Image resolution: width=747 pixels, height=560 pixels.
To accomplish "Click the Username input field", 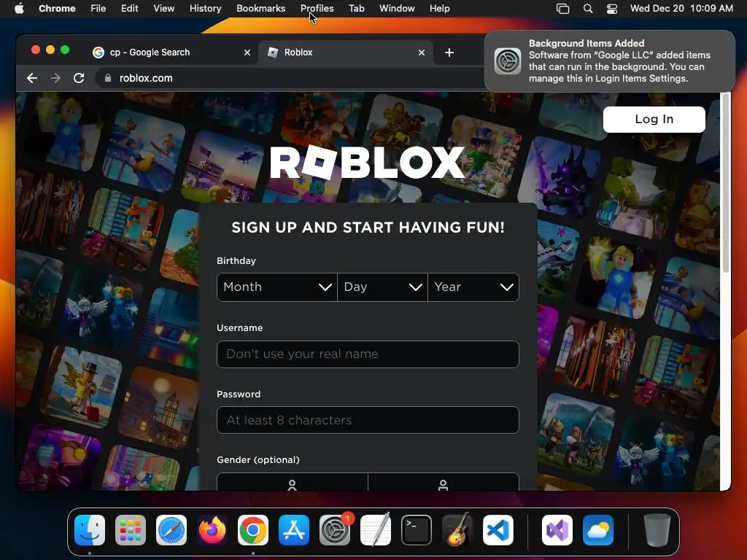I will tap(368, 354).
